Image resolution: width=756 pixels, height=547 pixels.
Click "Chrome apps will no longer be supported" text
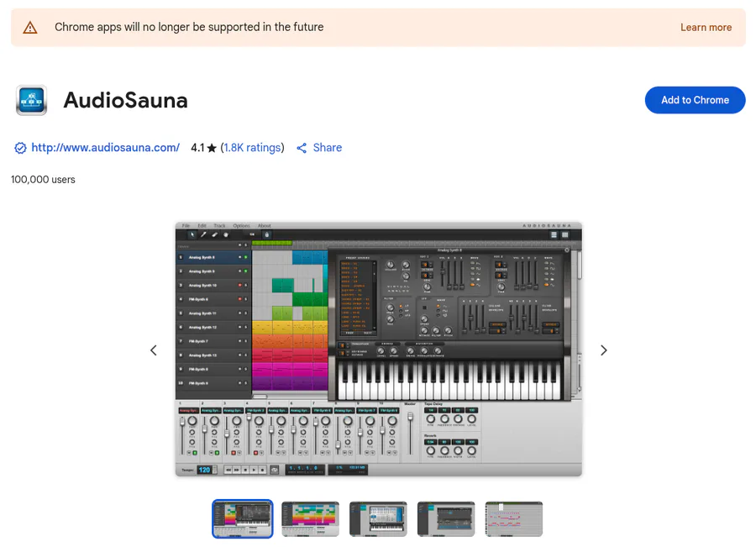pos(189,27)
